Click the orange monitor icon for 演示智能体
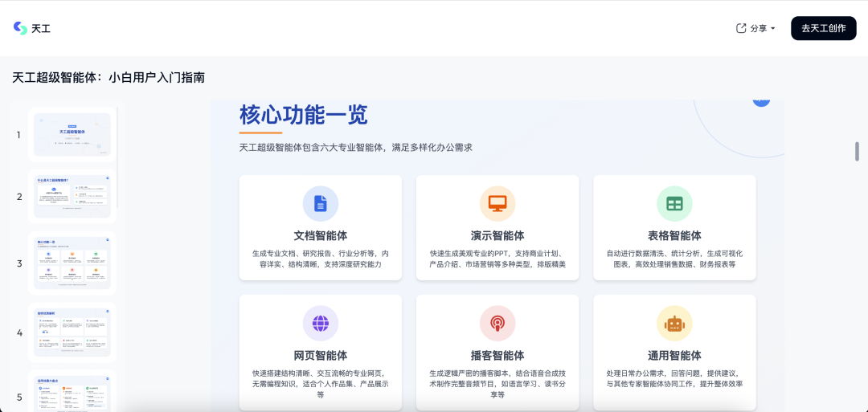 coord(497,203)
